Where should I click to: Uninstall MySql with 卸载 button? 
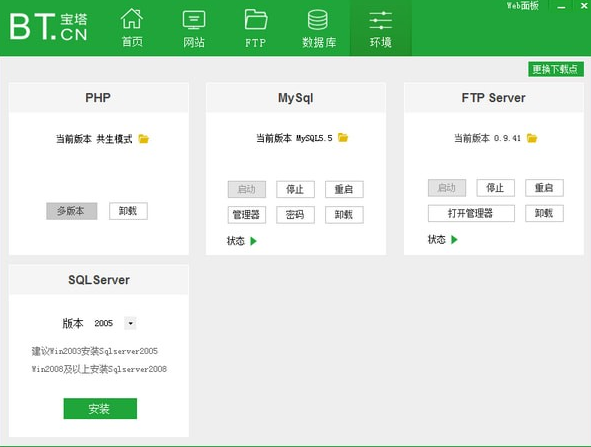(x=344, y=215)
